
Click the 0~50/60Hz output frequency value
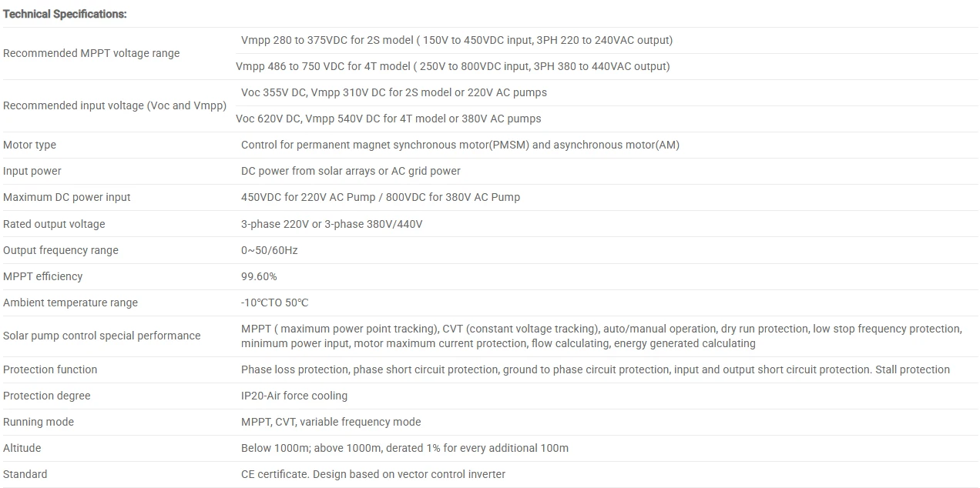[269, 250]
